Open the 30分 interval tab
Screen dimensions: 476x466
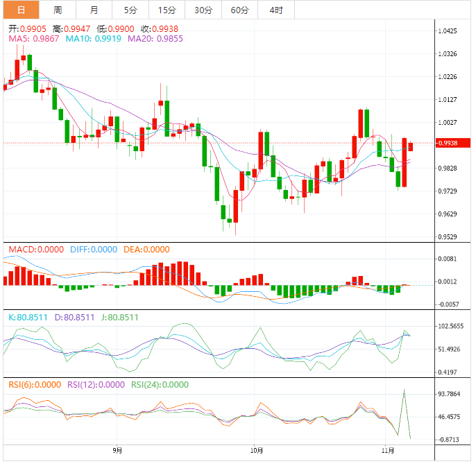(x=203, y=10)
